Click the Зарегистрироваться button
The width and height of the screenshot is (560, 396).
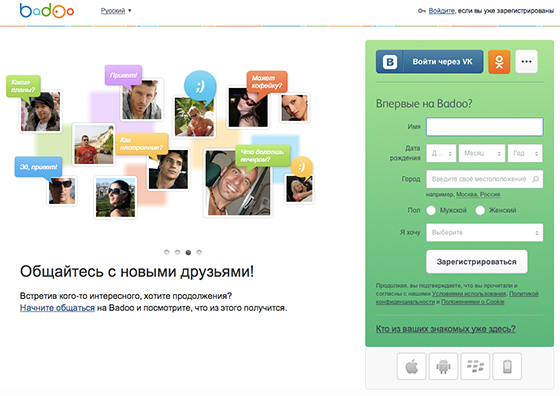coord(477,262)
